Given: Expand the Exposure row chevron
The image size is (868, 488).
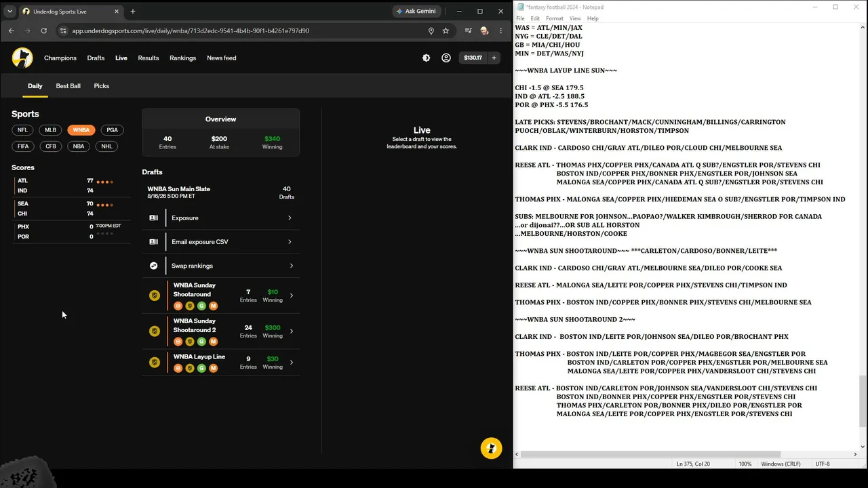Looking at the screenshot, I should [x=290, y=218].
